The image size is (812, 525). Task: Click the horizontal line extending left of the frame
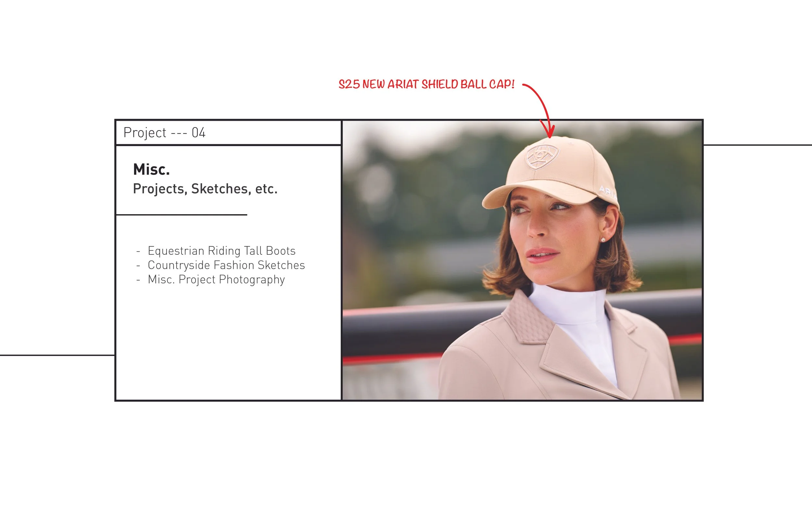[57, 355]
